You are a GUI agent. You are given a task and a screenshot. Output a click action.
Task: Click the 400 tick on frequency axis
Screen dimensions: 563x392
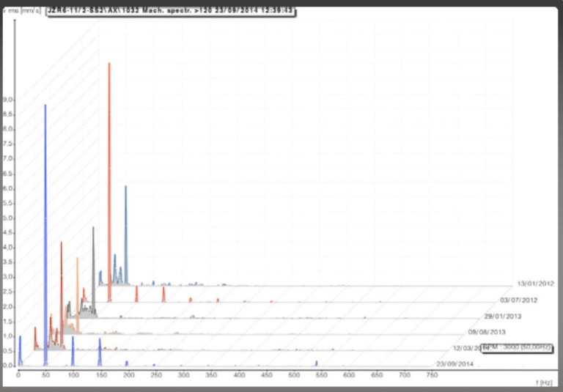239,374
